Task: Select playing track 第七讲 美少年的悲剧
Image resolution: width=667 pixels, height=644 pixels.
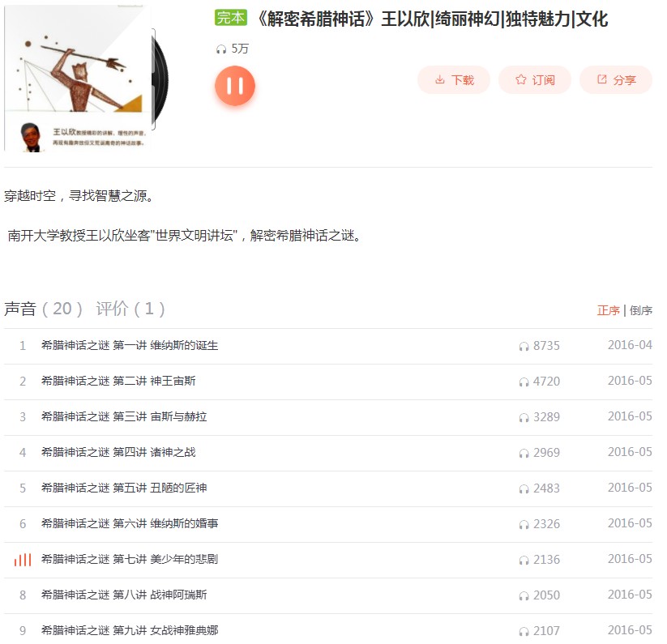Action: click(x=130, y=560)
